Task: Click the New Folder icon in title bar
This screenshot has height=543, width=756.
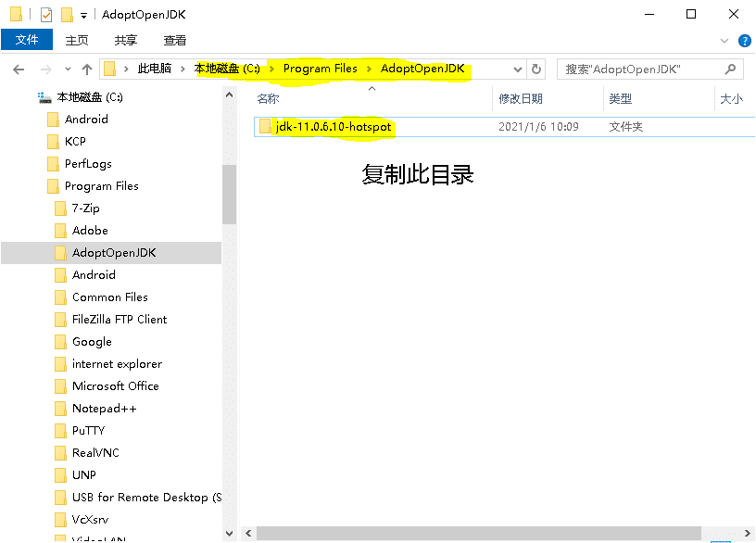Action: coord(66,15)
